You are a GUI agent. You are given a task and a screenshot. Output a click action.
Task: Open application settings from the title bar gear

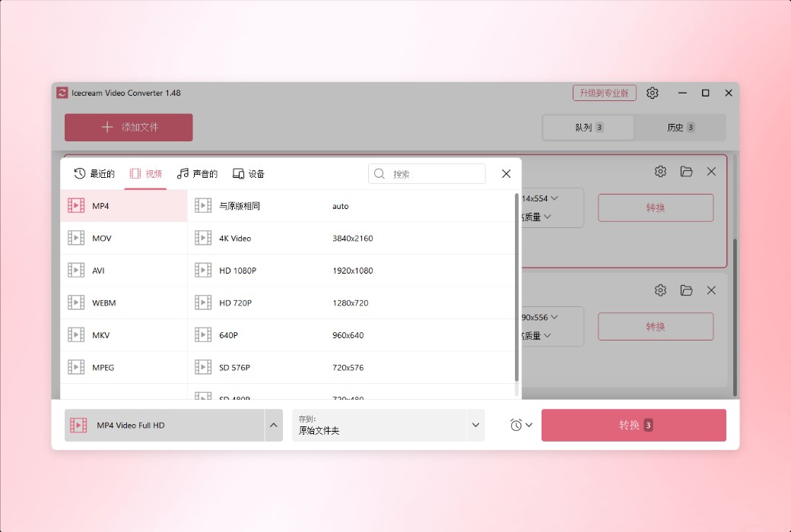pos(652,92)
